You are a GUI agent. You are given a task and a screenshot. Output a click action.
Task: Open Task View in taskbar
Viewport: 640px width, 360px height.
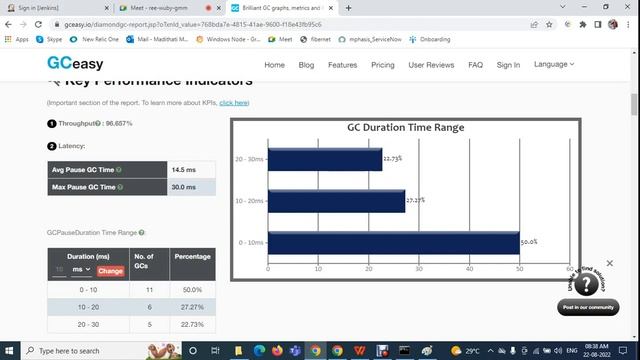[215, 351]
